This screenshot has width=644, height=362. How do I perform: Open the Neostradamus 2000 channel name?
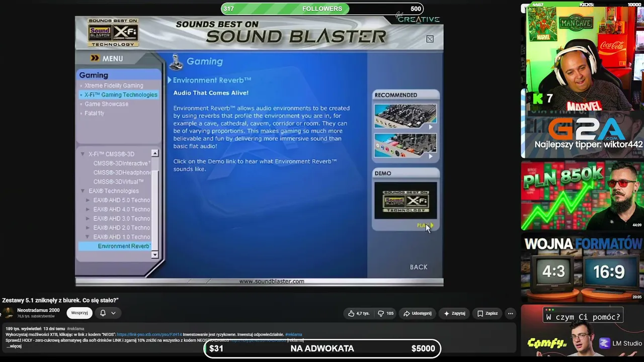click(x=38, y=310)
